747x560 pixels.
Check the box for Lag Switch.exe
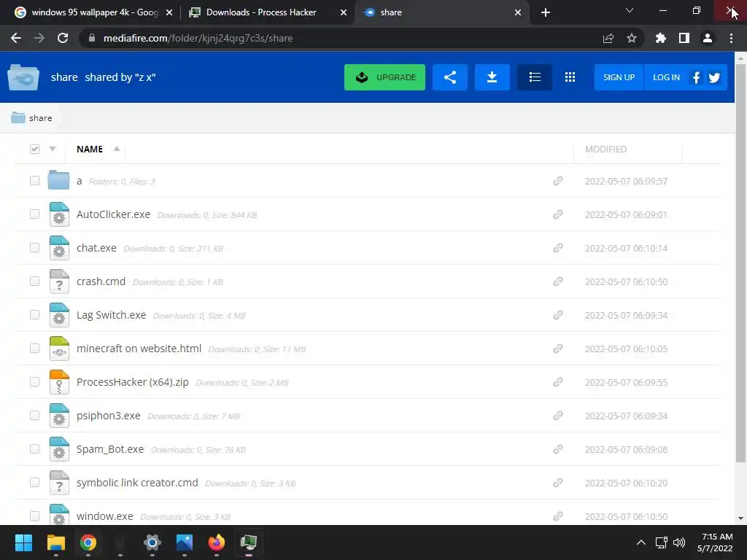click(x=34, y=315)
